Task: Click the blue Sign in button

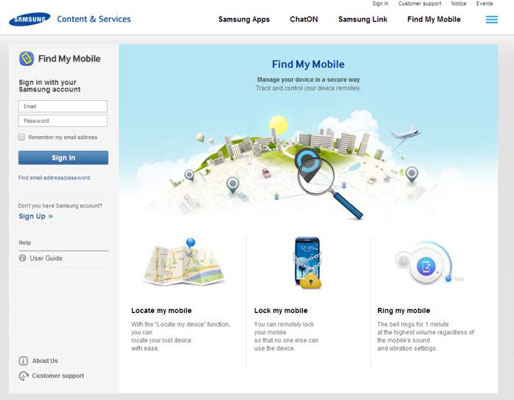Action: (63, 158)
